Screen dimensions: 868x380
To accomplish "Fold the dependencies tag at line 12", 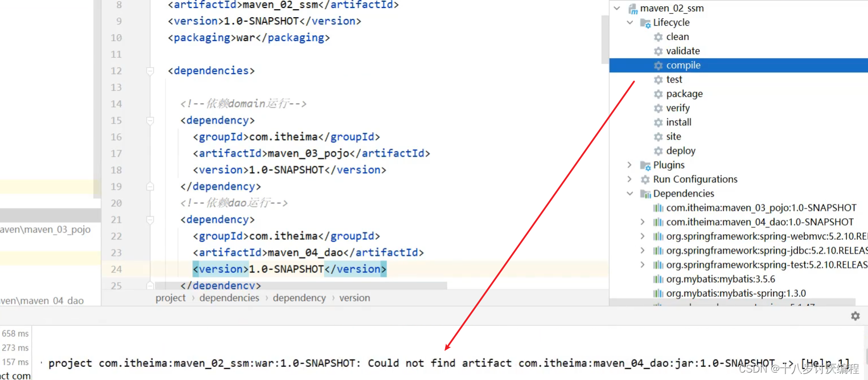I will coord(150,71).
